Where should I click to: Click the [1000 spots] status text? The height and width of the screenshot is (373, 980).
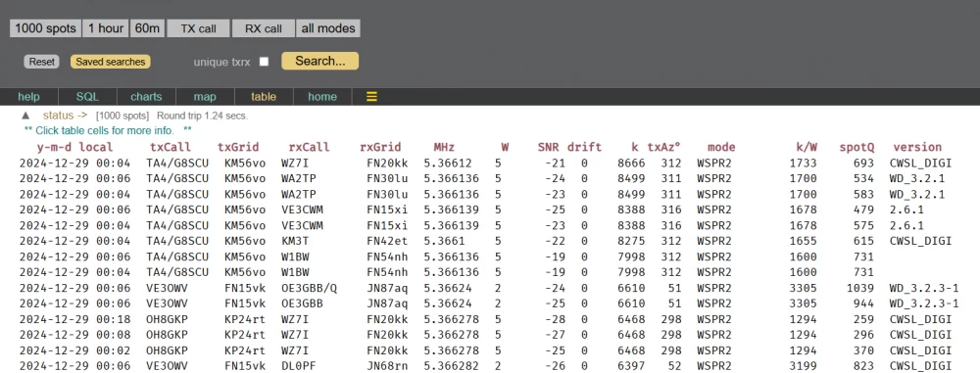click(x=122, y=117)
